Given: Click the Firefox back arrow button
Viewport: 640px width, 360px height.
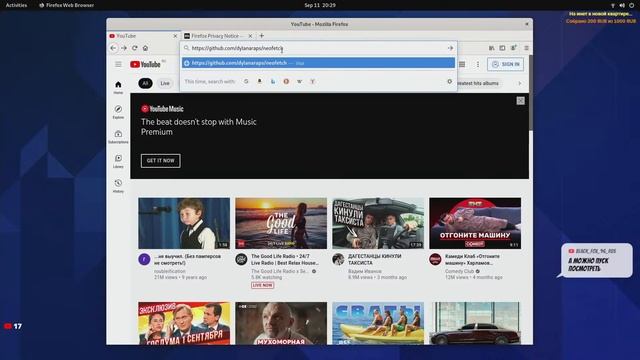Looking at the screenshot, I should click(x=113, y=48).
